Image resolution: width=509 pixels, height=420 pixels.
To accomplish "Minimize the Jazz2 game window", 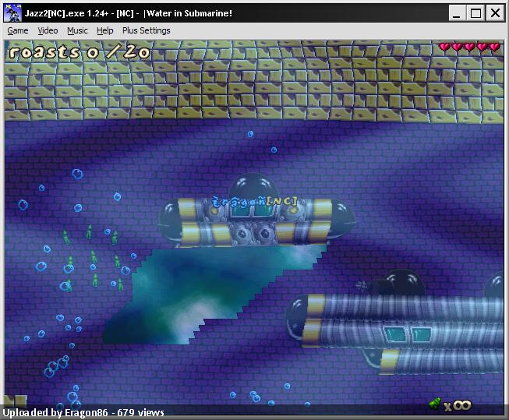I will pyautogui.click(x=458, y=13).
